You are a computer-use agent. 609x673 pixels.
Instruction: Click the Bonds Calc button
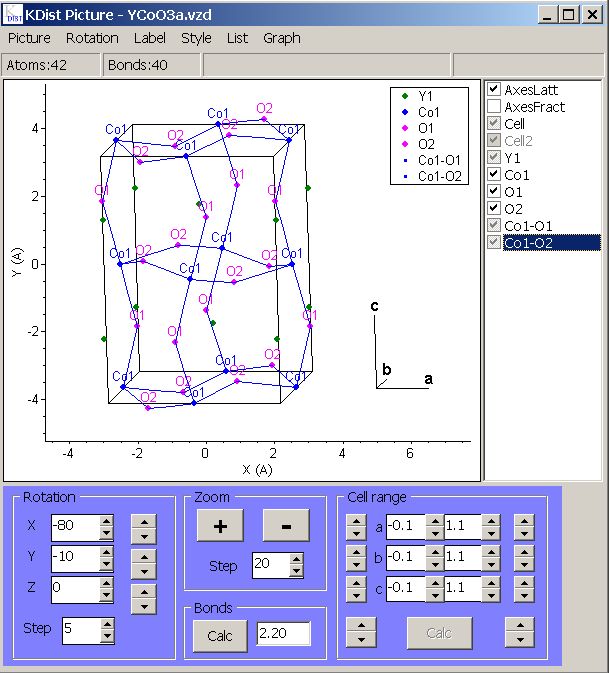click(x=220, y=636)
